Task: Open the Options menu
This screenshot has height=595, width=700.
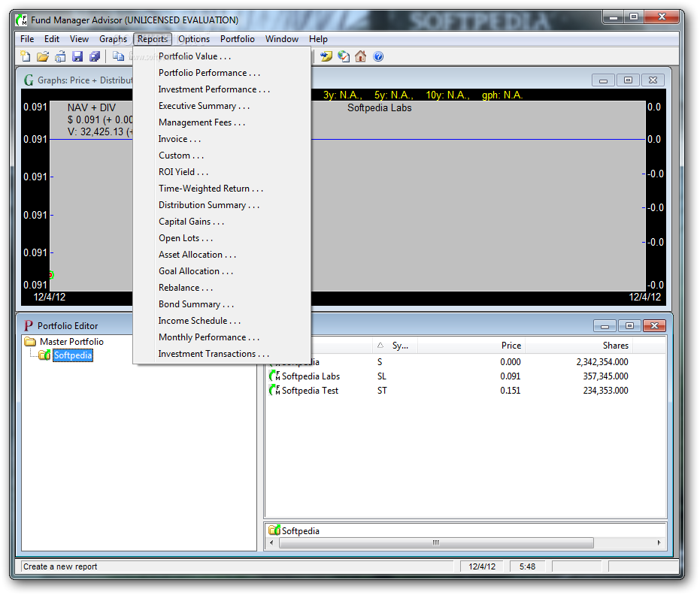Action: 194,39
